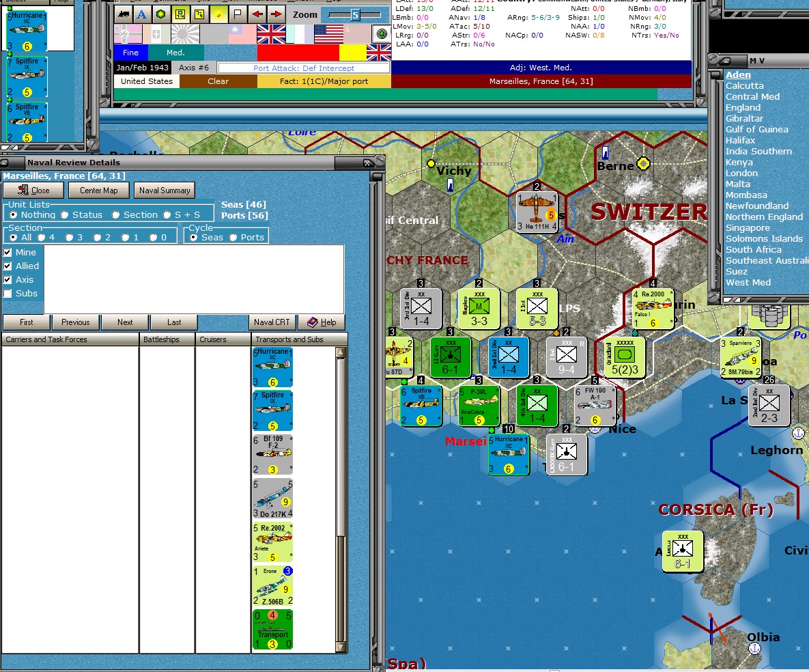Select the Graziani 5(2)3 HQ unit
The width and height of the screenshot is (809, 672).
(x=625, y=357)
